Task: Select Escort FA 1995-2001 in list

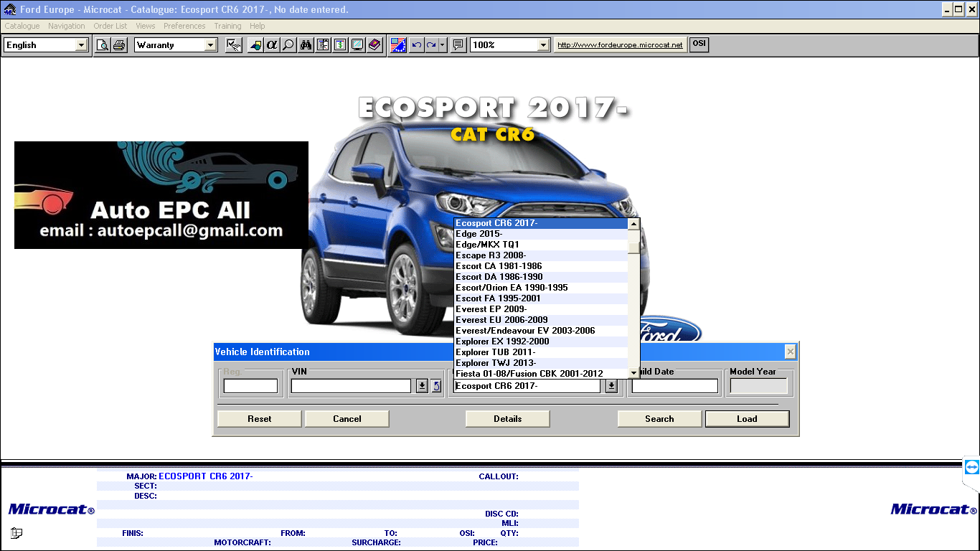Action: (541, 298)
